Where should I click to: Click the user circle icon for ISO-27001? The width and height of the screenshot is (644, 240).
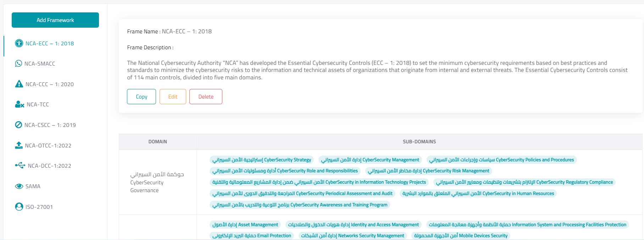[x=19, y=207]
